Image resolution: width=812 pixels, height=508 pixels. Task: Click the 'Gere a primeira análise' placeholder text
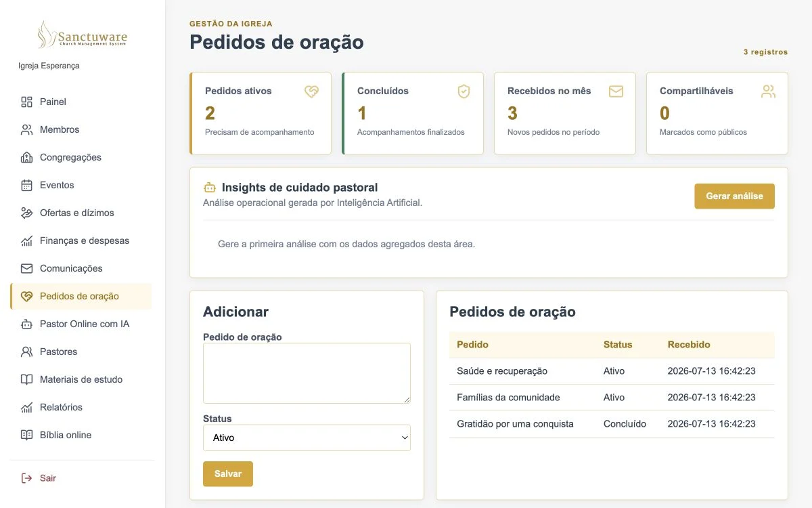pyautogui.click(x=346, y=244)
